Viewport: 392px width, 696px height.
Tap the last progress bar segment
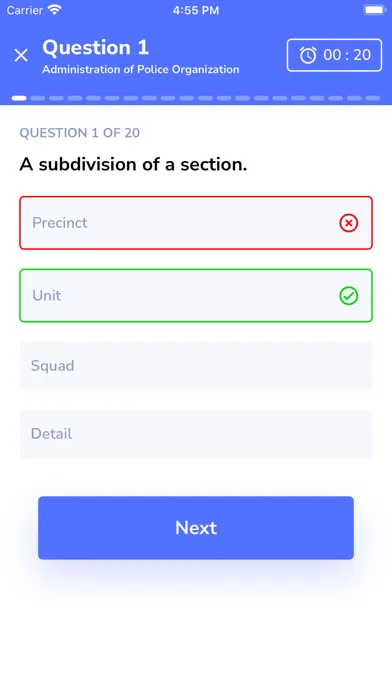coord(372,98)
